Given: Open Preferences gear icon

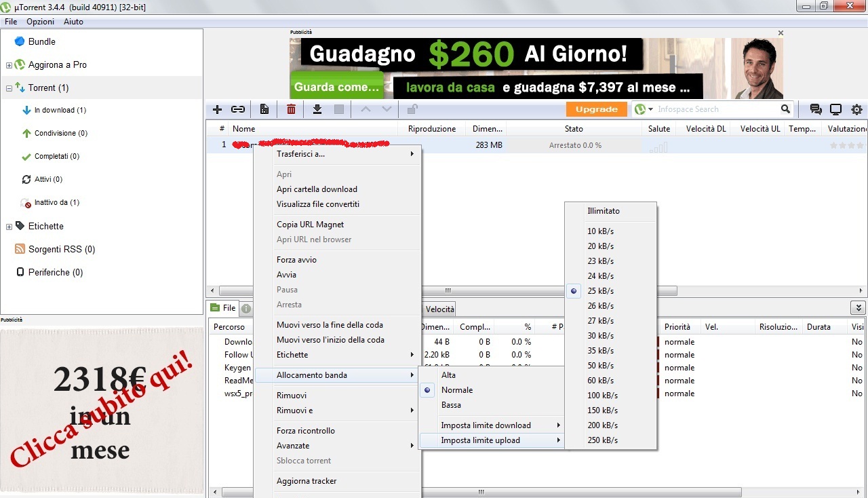Looking at the screenshot, I should click(856, 109).
